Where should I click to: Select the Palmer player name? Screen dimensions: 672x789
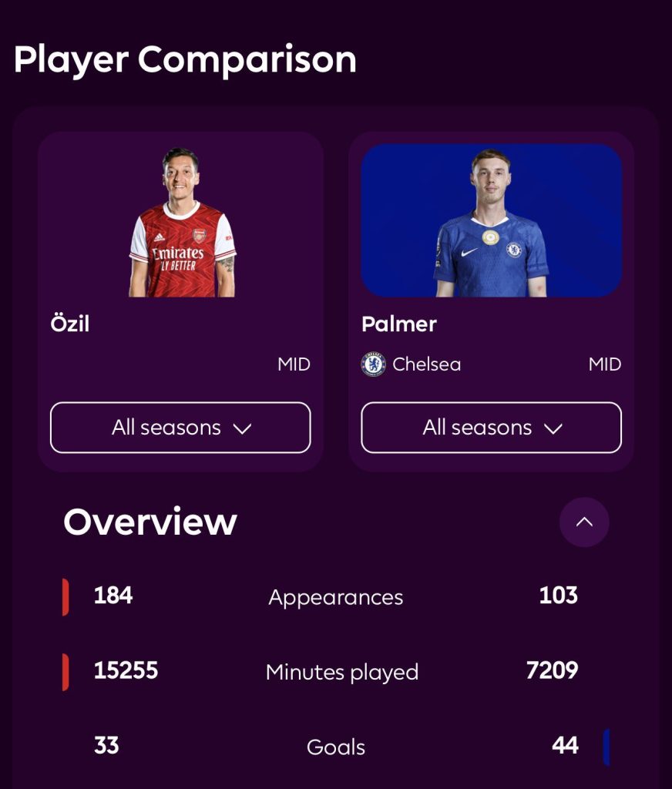(398, 324)
